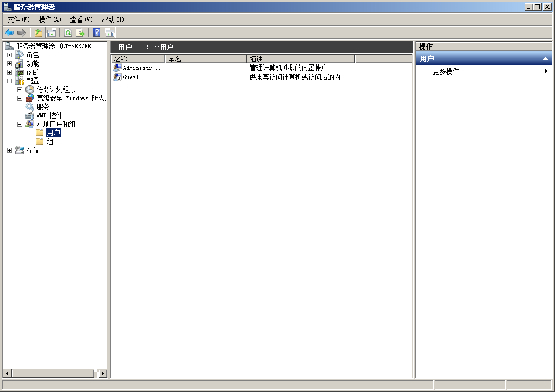Click 更多操作 in the actions pane
This screenshot has width=555, height=392.
[x=446, y=71]
